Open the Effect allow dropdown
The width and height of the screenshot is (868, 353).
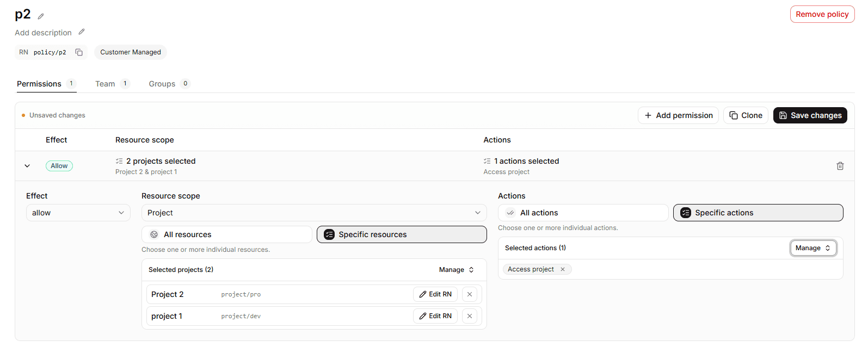pos(78,213)
